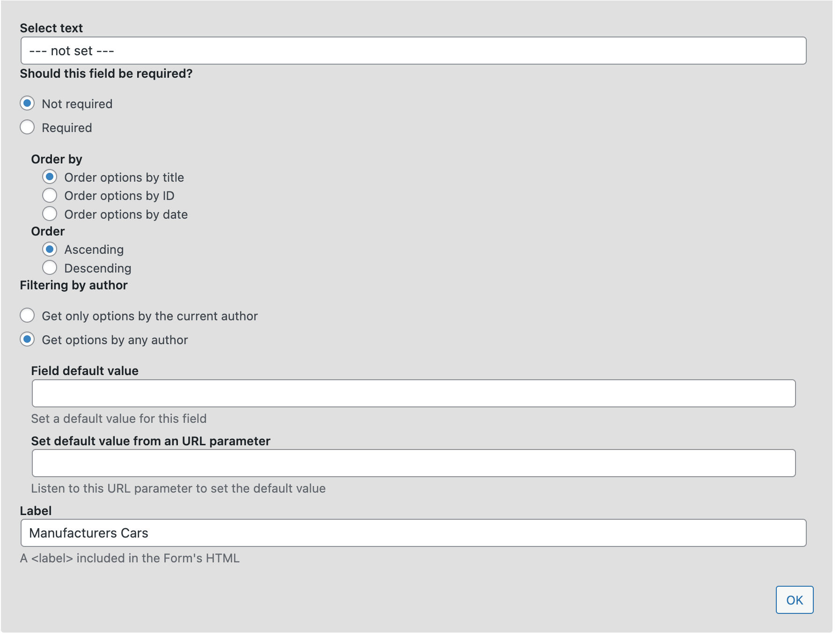Click the Not required label text
Screen dimensions: 840x634
pos(77,104)
